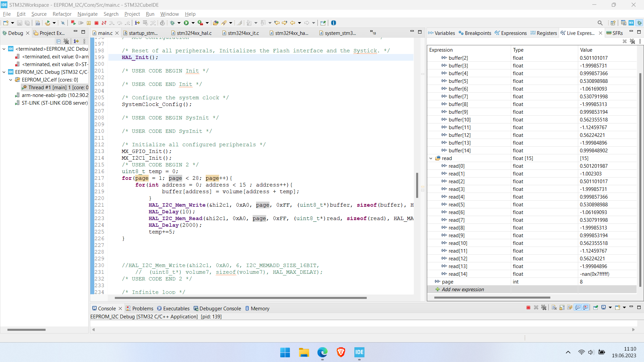Click Remove All Expressions double-X icon
The image size is (644, 362).
632,41
